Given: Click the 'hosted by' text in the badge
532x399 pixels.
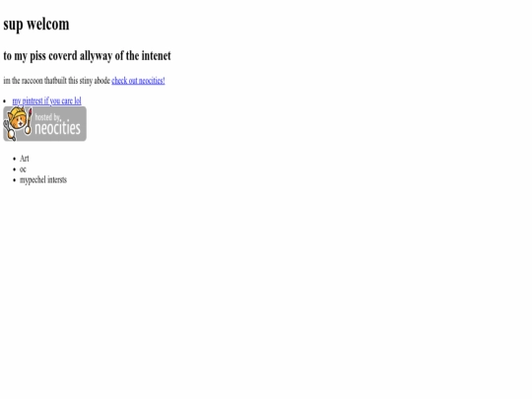Looking at the screenshot, I should (x=48, y=117).
